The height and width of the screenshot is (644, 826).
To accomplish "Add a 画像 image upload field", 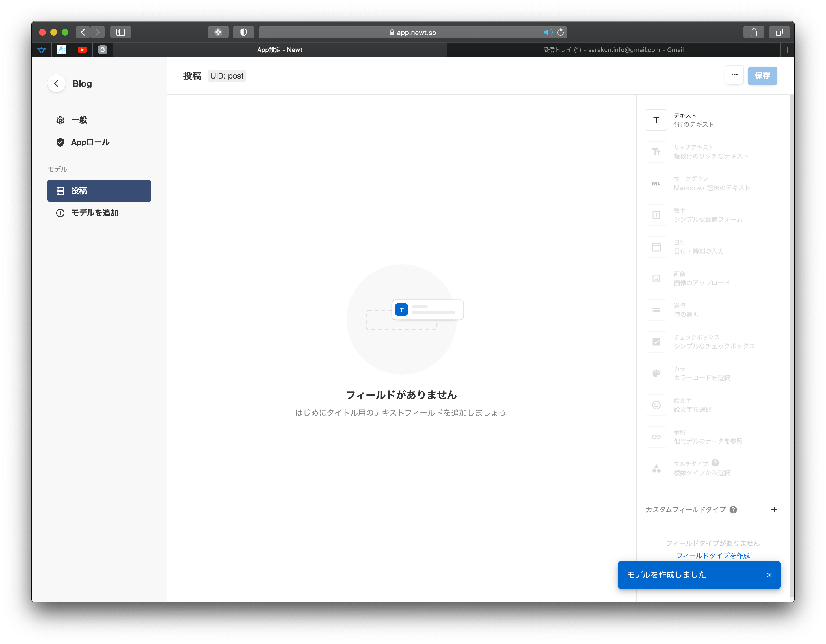I will pos(713,279).
